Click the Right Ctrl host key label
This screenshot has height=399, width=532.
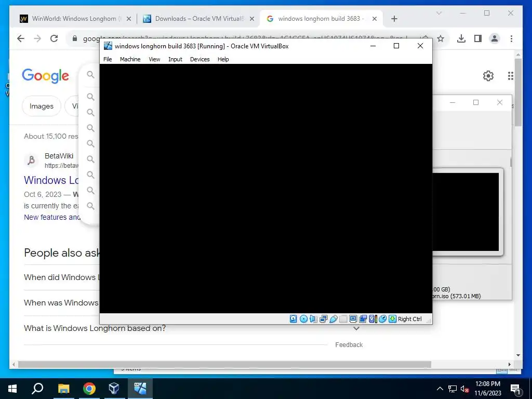[410, 319]
